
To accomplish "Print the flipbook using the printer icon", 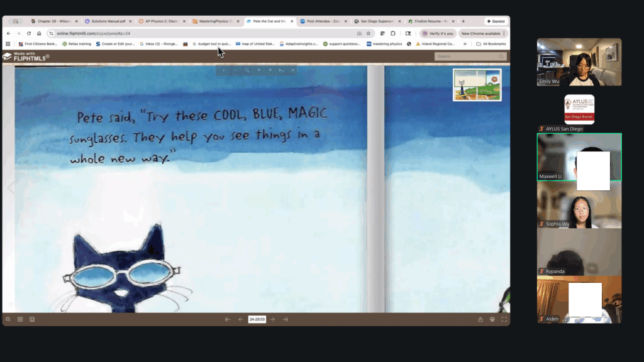I will pos(492,319).
